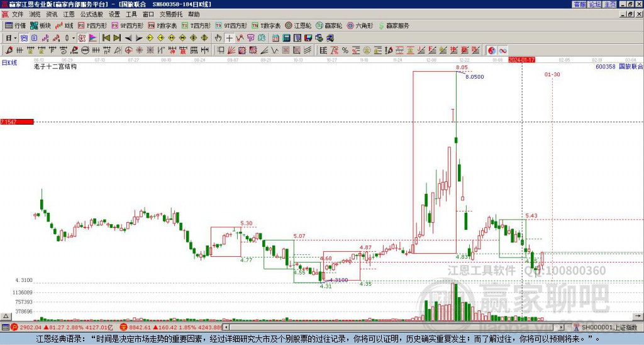
Task: Open the 文件 menu
Action: (x=18, y=14)
